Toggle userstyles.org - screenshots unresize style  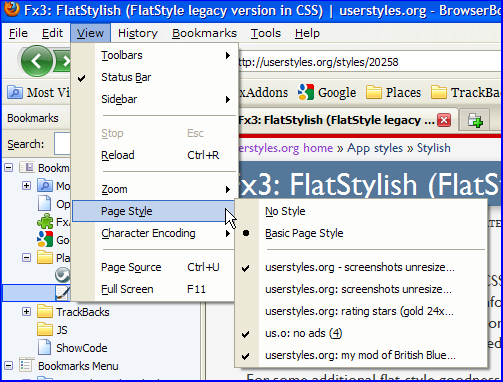point(361,267)
